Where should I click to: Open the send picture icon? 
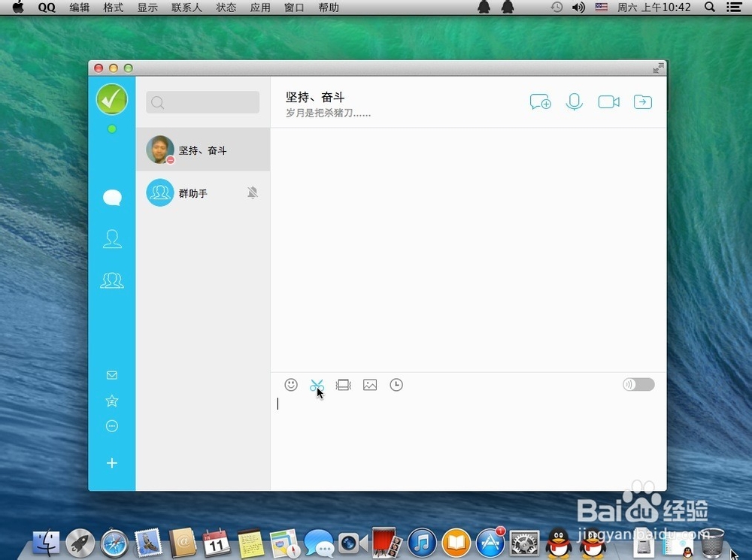pyautogui.click(x=370, y=385)
